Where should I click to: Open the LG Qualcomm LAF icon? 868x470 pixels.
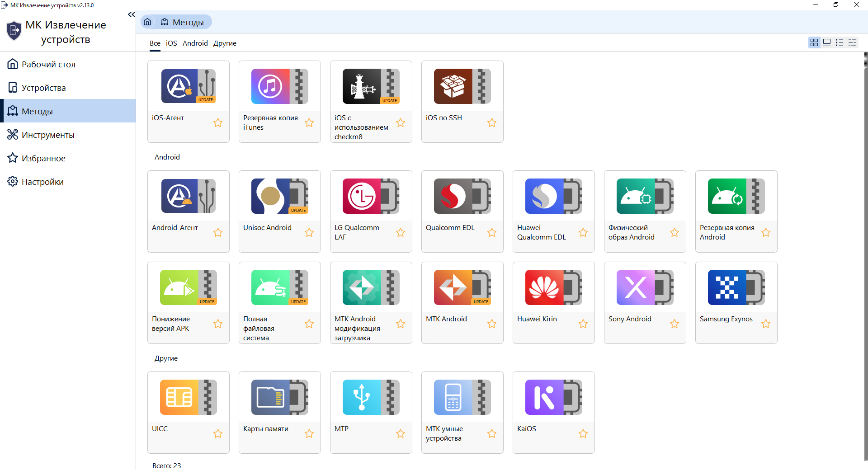(371, 196)
